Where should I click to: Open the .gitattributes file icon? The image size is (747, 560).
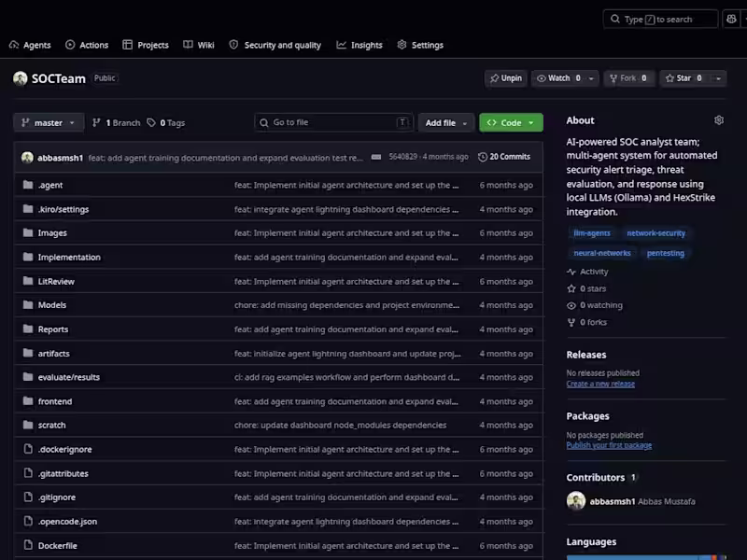pos(28,473)
